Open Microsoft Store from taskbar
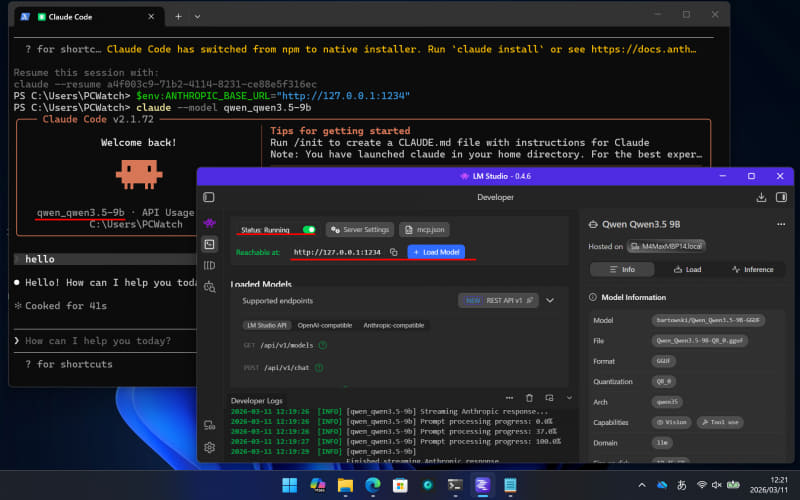 pyautogui.click(x=401, y=485)
